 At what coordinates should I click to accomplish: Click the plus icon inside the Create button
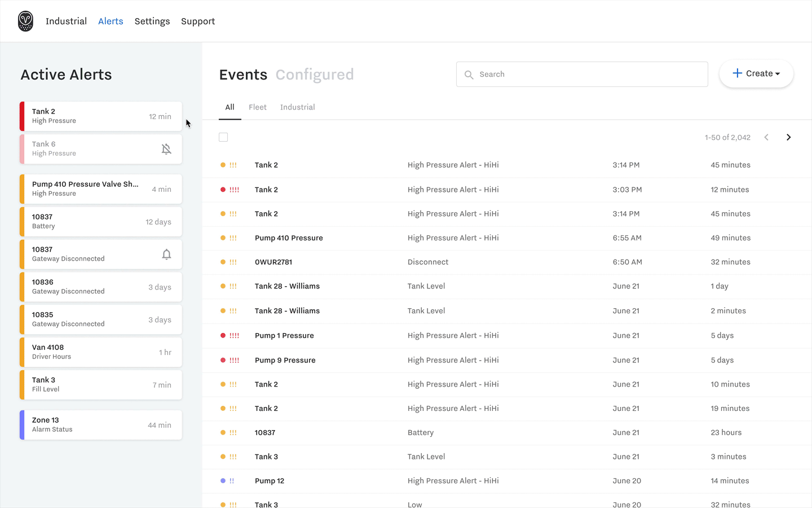pyautogui.click(x=738, y=73)
